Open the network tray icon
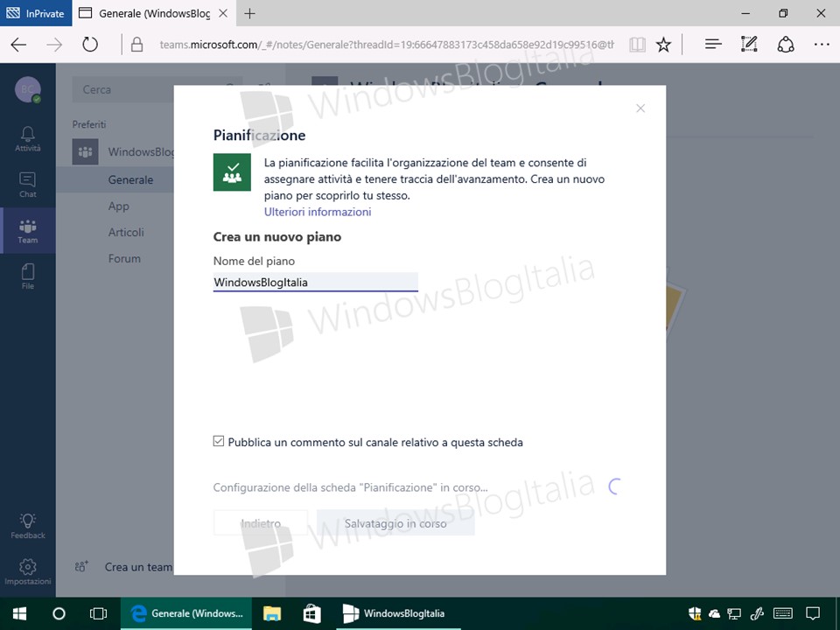Screen dimensions: 840x630 pyautogui.click(x=734, y=613)
